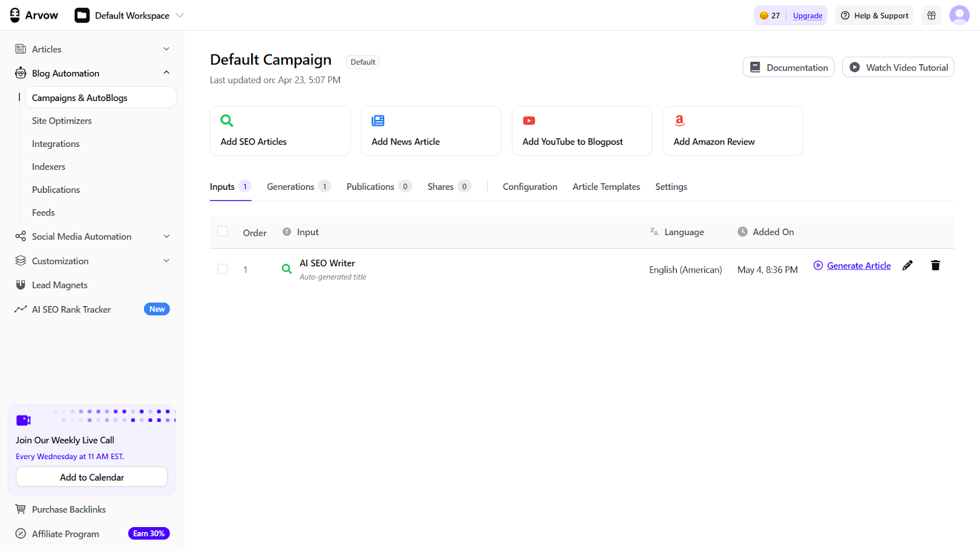Click the trash delete icon in input row

[x=935, y=265]
